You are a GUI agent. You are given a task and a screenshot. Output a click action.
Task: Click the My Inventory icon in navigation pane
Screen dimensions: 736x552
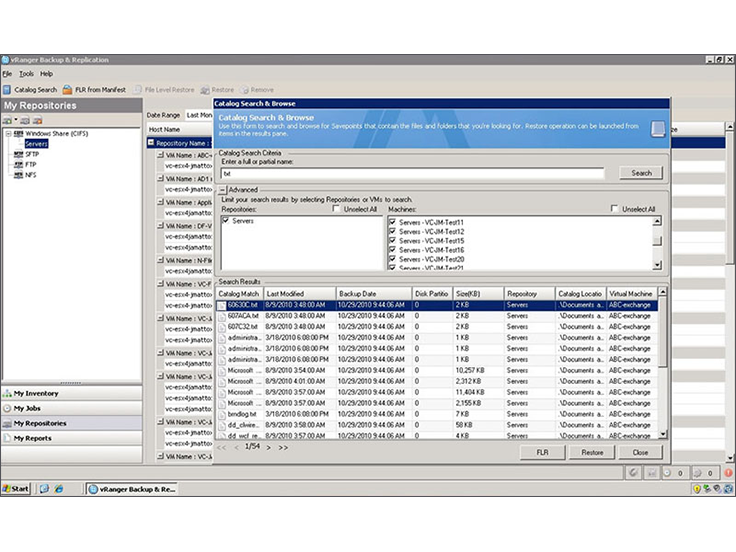(7, 393)
